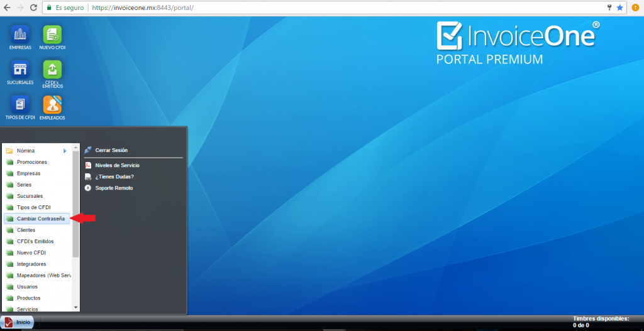
Task: Click the Cerrar Sesión plug icon
Action: point(87,150)
